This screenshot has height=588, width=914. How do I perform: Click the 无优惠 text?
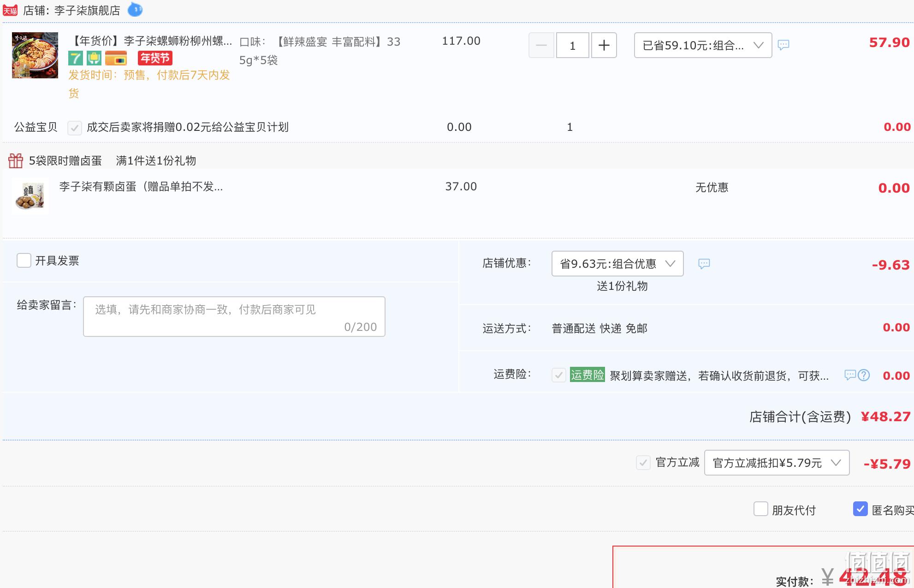click(x=712, y=188)
